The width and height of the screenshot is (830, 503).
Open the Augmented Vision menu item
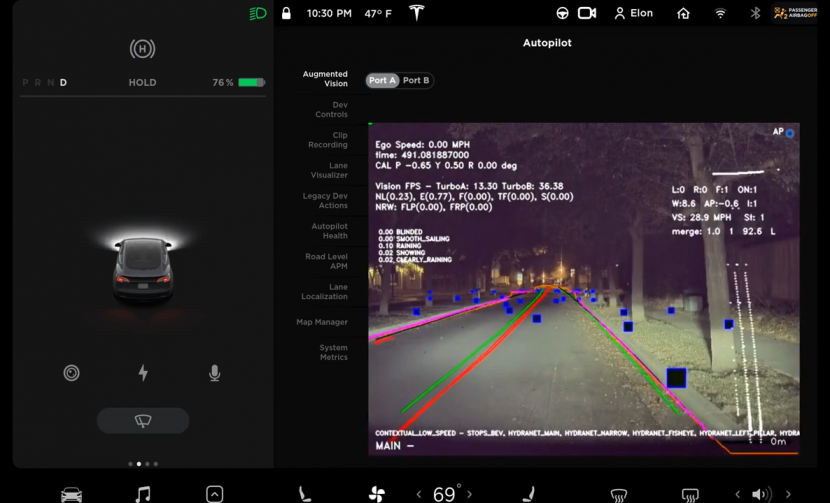pyautogui.click(x=325, y=78)
